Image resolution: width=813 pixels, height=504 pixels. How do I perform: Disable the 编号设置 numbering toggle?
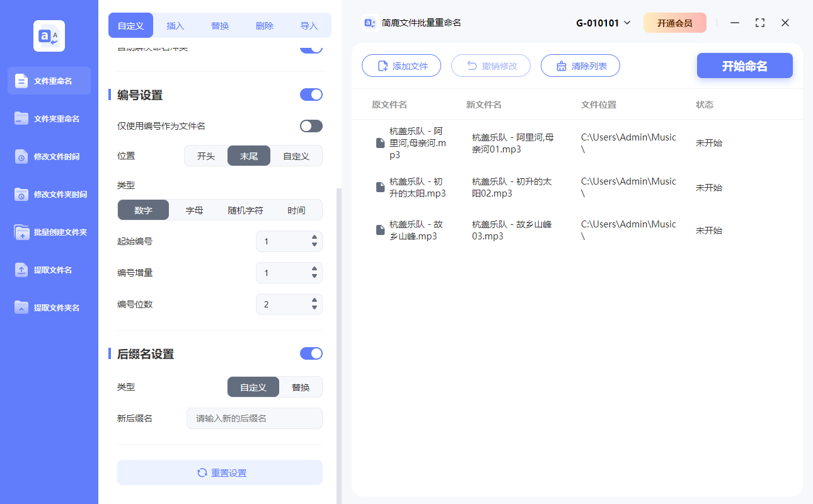311,94
